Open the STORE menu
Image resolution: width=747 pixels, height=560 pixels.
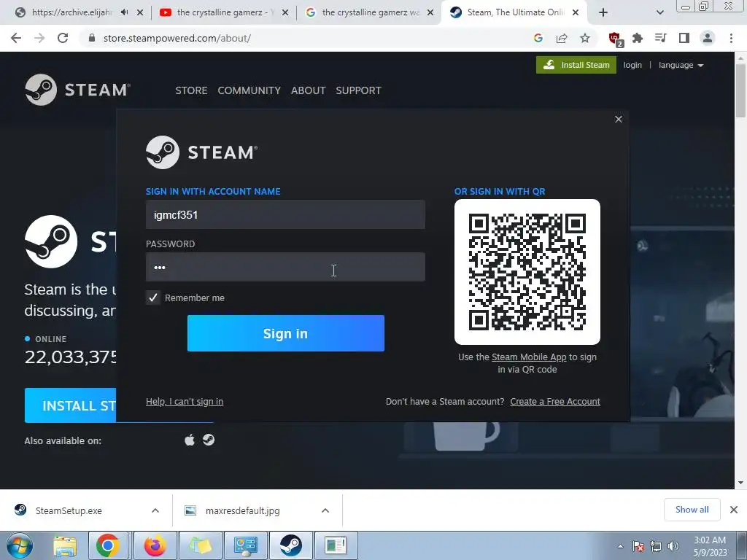pyautogui.click(x=191, y=90)
